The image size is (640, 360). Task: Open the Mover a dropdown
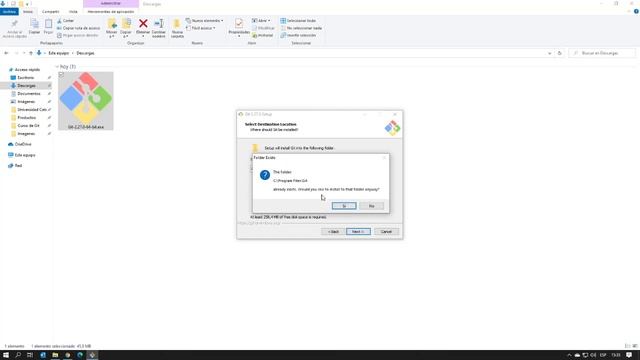coord(111,29)
